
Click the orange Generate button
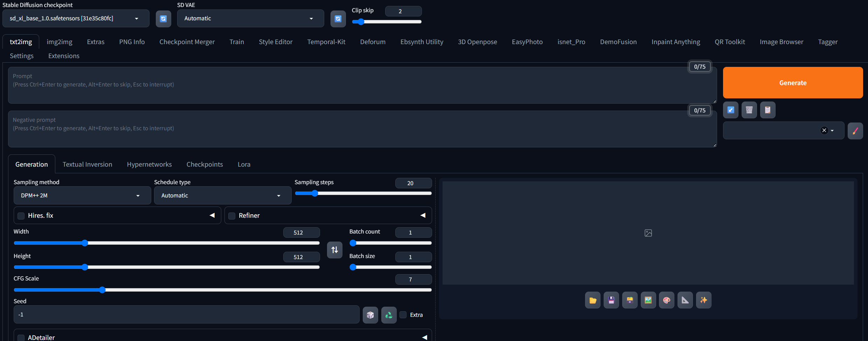pyautogui.click(x=793, y=83)
